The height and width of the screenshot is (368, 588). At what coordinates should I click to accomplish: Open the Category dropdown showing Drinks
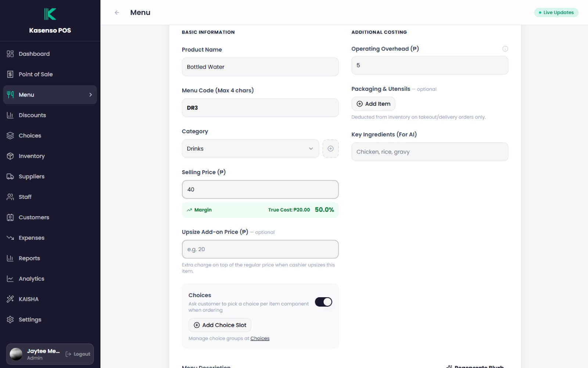click(250, 149)
